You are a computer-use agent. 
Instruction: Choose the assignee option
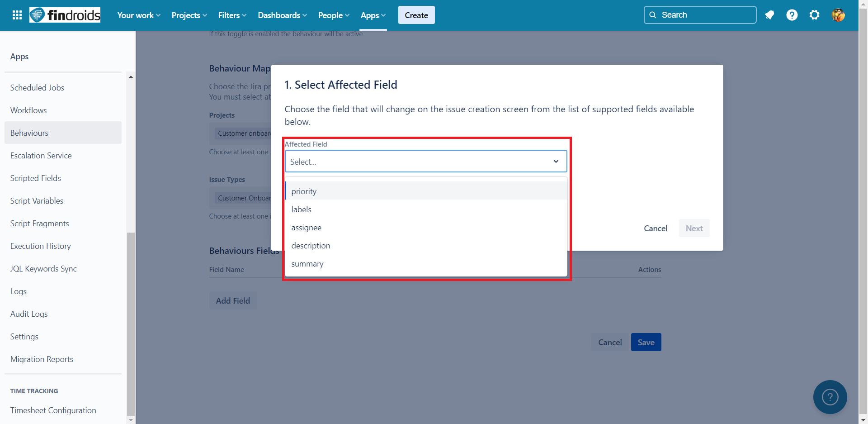pyautogui.click(x=426, y=227)
